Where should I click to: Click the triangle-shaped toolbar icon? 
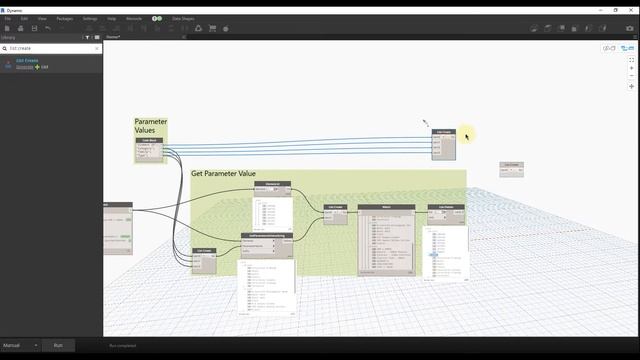point(198,28)
